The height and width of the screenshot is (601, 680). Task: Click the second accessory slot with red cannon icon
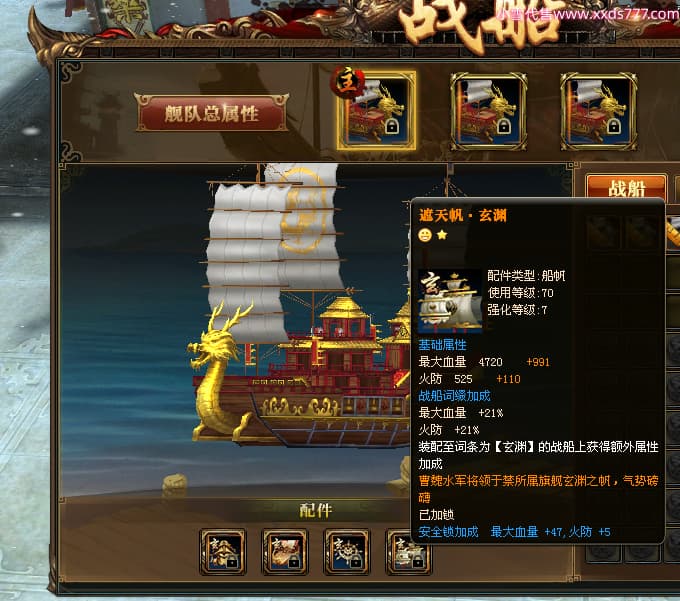click(x=285, y=552)
